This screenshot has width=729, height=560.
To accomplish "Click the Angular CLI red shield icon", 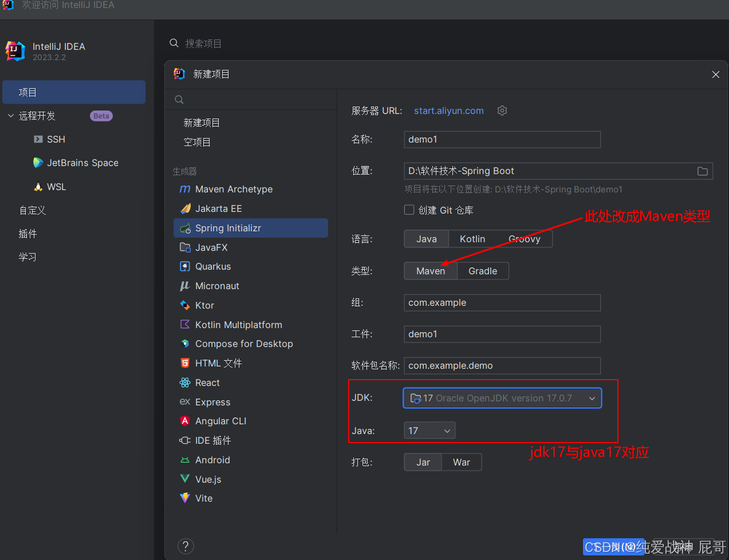I will 185,421.
